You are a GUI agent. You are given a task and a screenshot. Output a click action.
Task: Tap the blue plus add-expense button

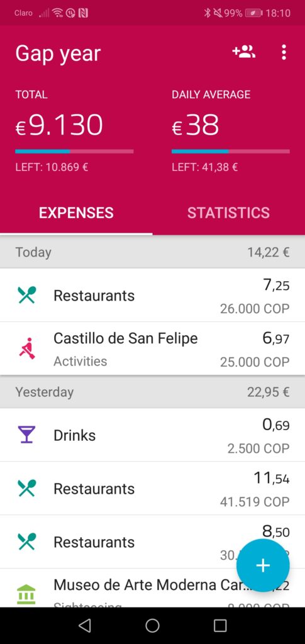(x=263, y=565)
